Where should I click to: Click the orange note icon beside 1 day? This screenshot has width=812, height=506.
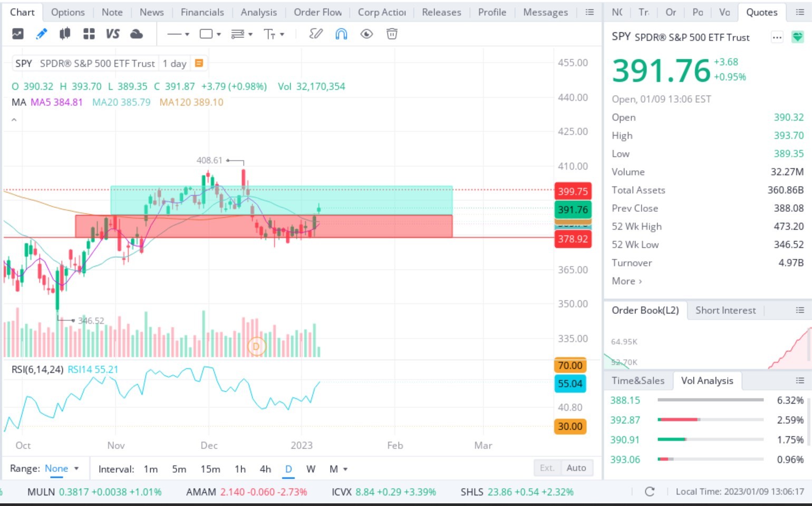coord(199,63)
